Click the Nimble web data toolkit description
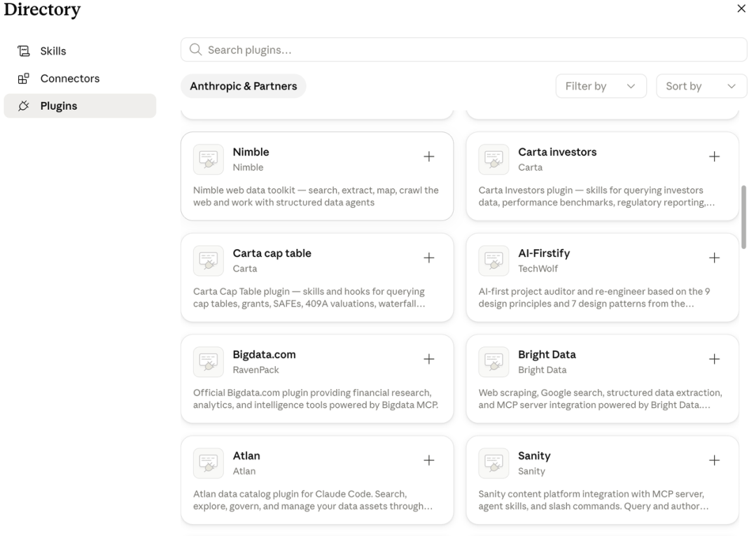756x536 pixels. tap(316, 196)
